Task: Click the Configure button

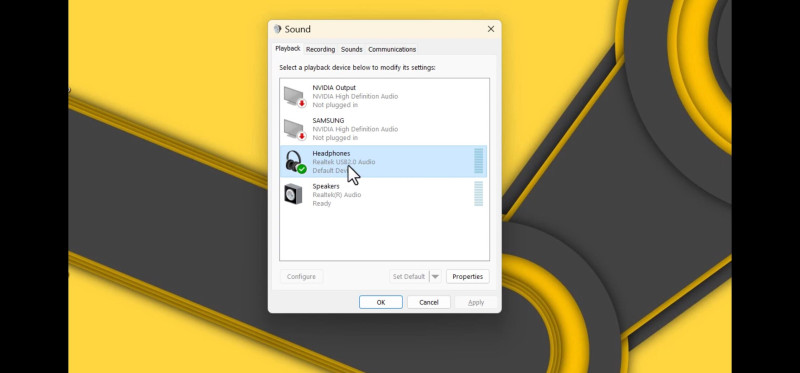Action: pyautogui.click(x=301, y=277)
